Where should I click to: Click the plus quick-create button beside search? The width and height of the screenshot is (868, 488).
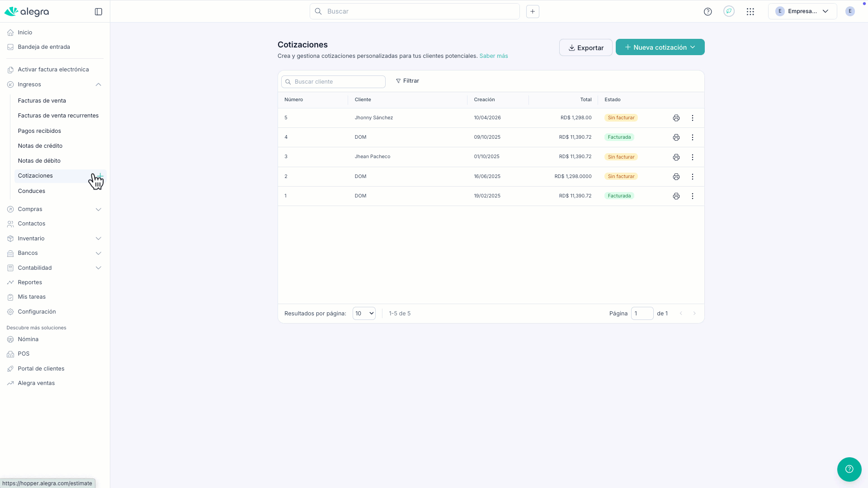click(x=533, y=12)
